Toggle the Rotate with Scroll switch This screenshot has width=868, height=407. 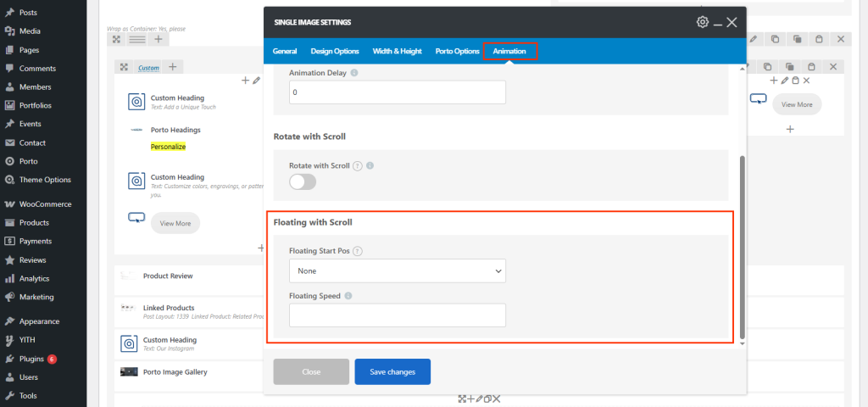click(303, 181)
